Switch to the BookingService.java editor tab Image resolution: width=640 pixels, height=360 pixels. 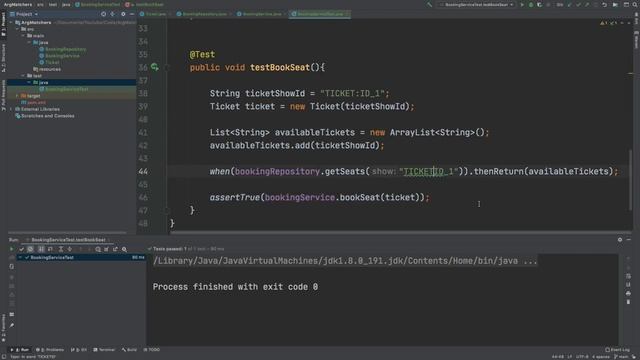260,14
